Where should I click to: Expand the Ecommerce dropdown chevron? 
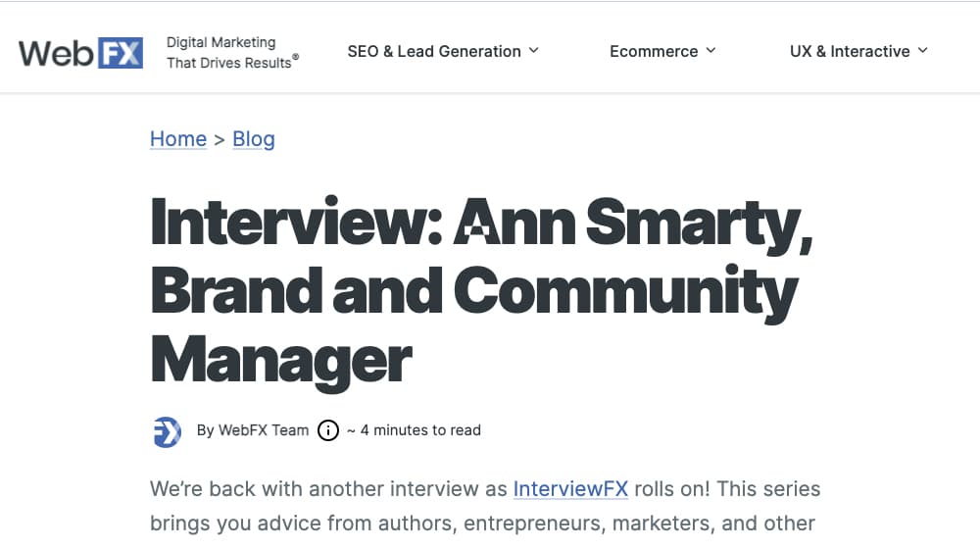(710, 50)
